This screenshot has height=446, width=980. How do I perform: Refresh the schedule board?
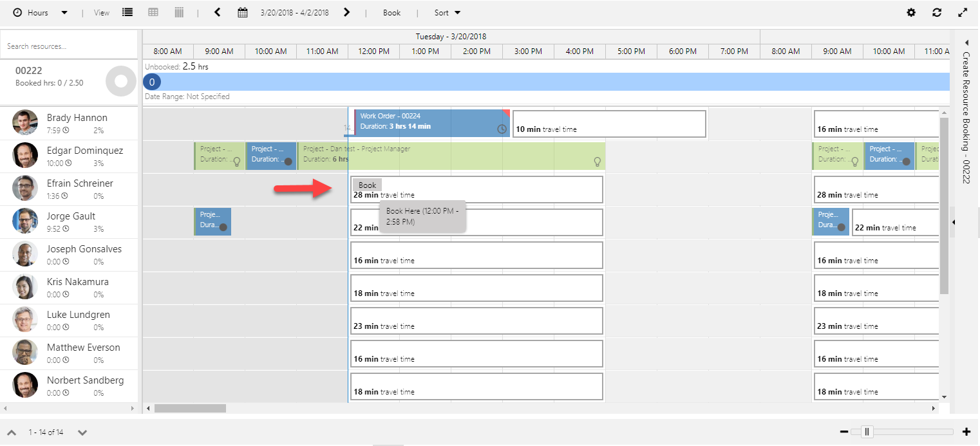937,12
